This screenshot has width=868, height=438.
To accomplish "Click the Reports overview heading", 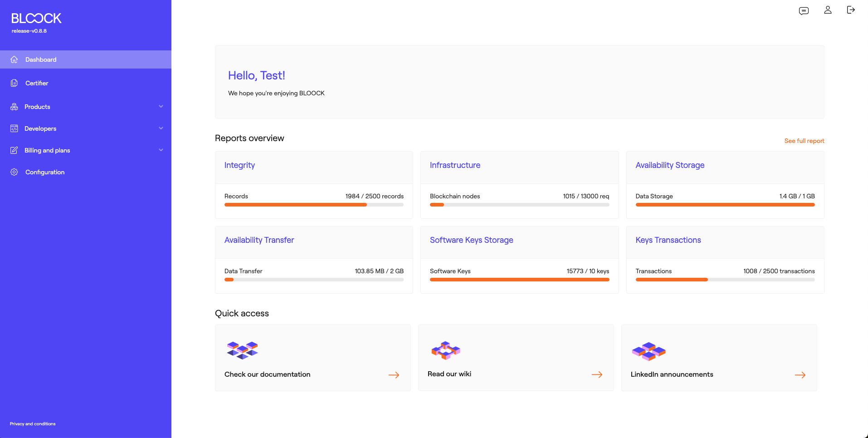I will pos(249,138).
